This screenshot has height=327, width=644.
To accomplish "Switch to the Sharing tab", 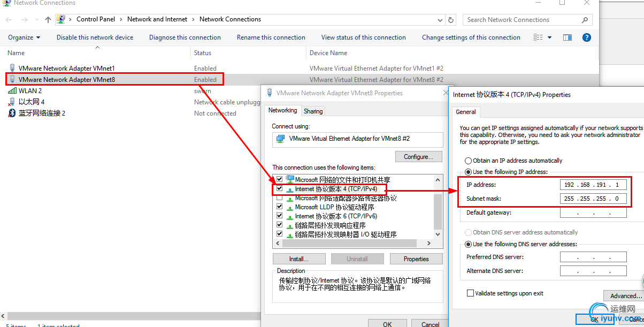I will [313, 111].
